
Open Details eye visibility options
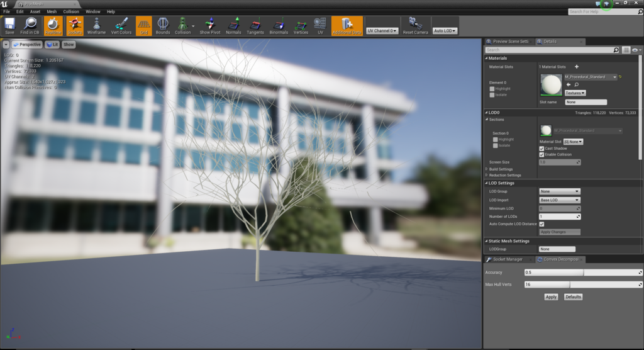[636, 50]
